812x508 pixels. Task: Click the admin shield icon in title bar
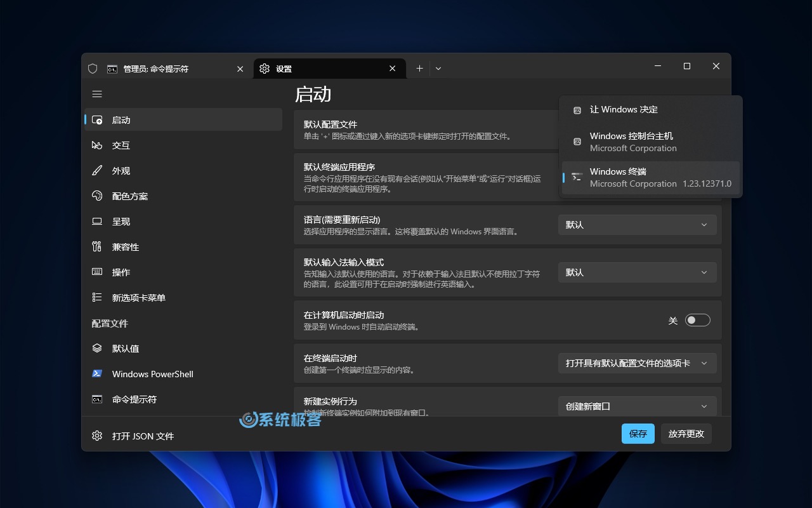(93, 69)
